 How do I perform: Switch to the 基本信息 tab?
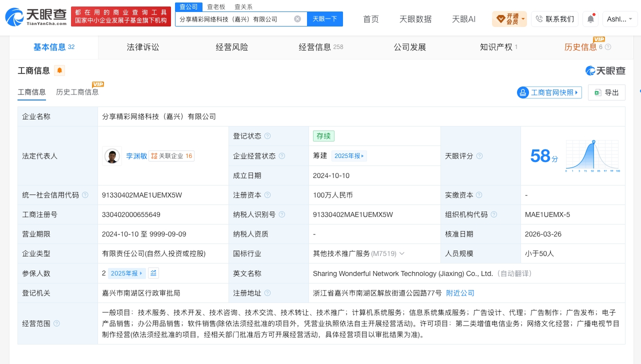(x=54, y=47)
